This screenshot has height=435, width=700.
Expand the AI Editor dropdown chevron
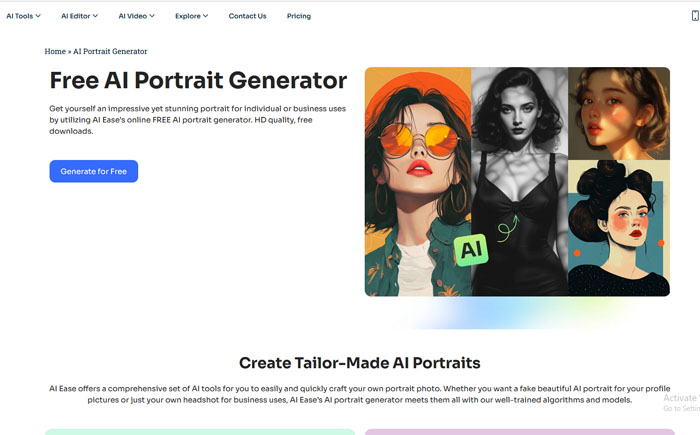click(95, 16)
